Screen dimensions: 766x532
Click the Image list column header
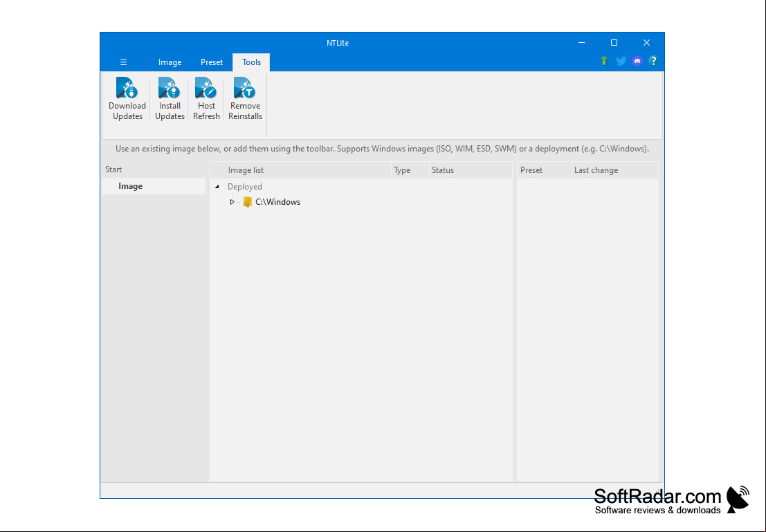300,170
